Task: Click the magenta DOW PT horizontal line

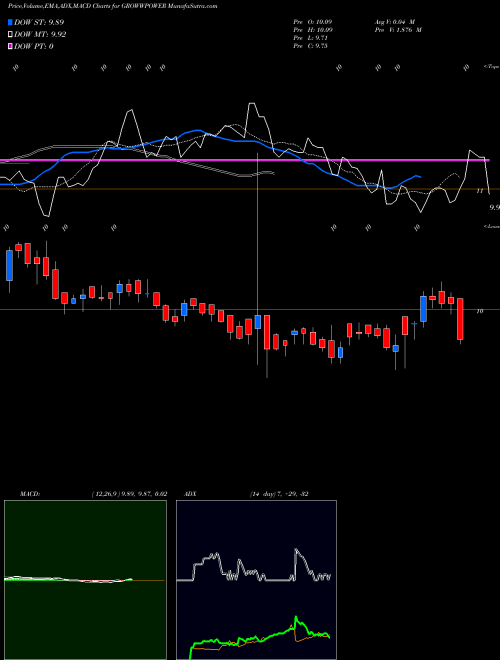Action: click(244, 160)
